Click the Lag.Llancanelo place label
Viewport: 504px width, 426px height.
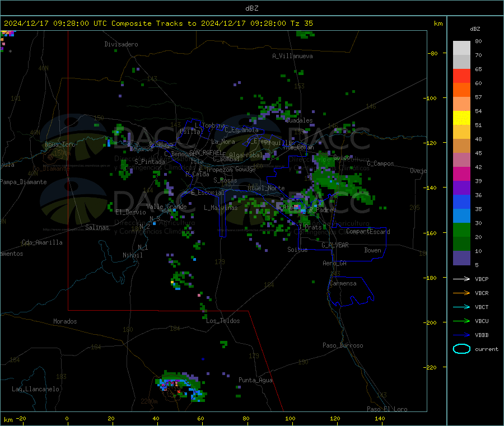(x=36, y=389)
